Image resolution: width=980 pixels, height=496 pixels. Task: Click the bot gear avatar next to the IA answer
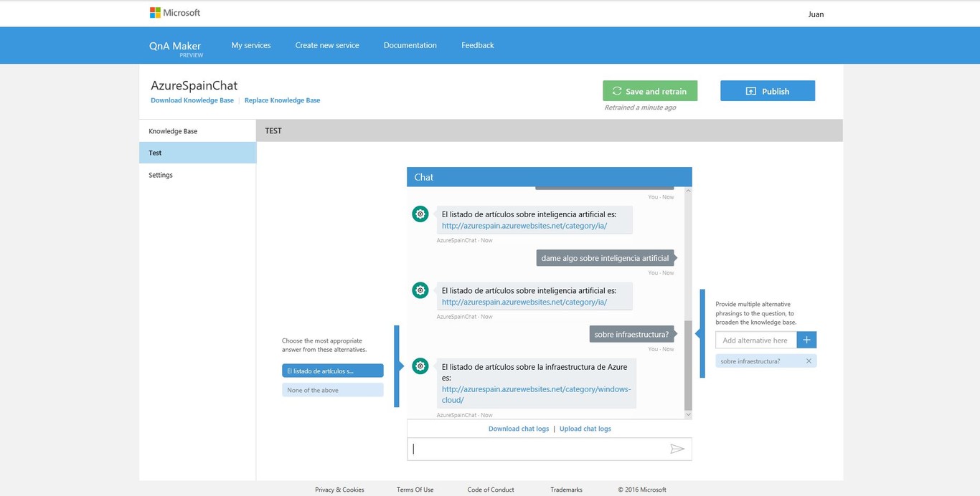point(420,290)
